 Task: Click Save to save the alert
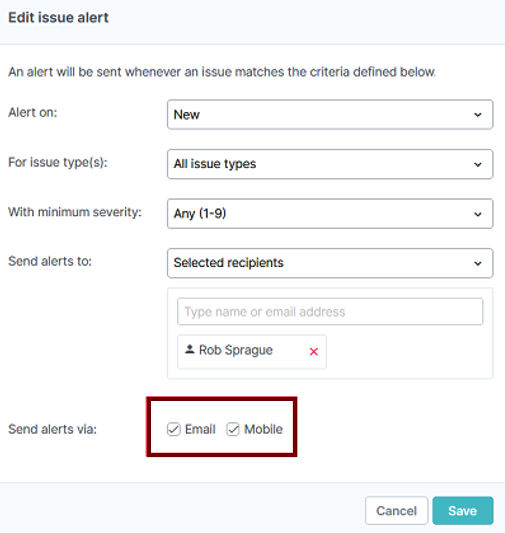[463, 511]
